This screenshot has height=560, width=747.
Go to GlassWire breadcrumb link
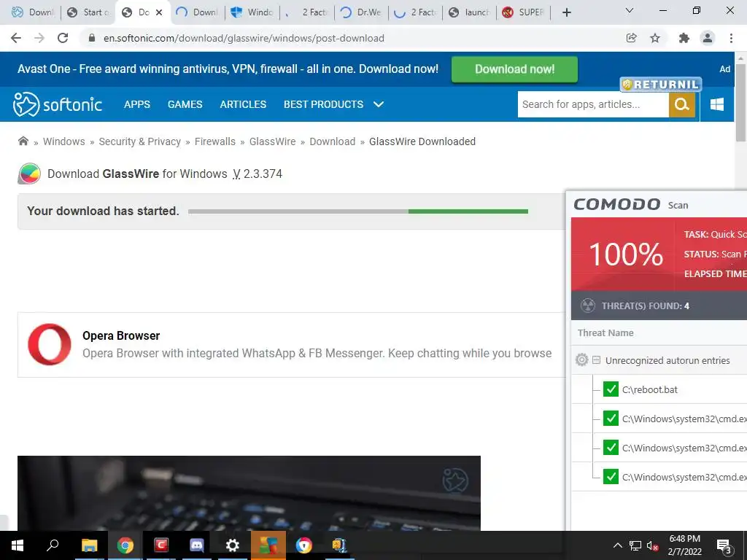pos(273,141)
